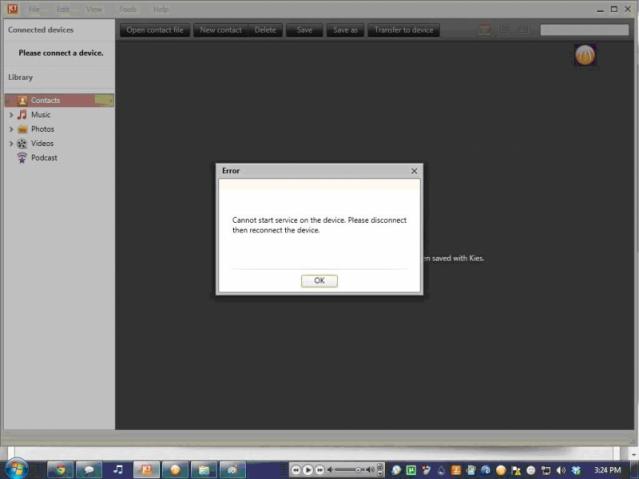Open the music note taskbar app
The image size is (639, 479).
coord(118,470)
